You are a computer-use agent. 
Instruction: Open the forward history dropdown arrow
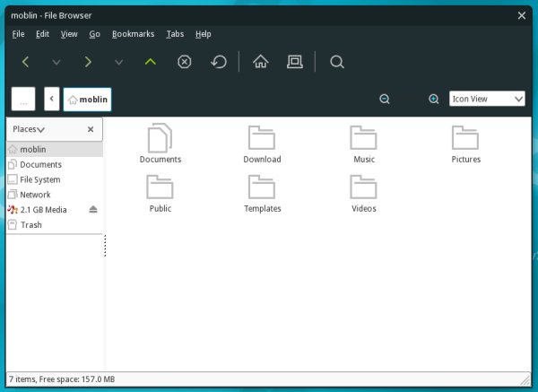(118, 62)
